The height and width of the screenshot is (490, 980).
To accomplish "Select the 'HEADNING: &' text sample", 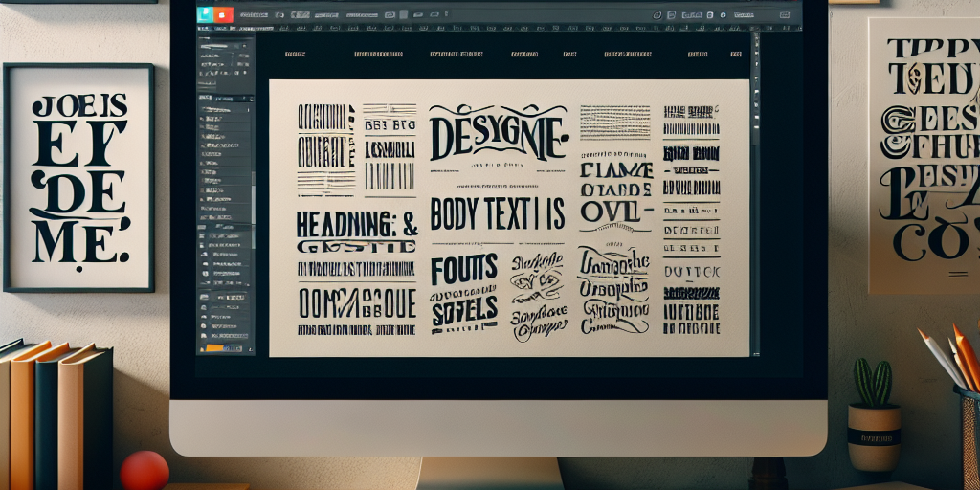I will pyautogui.click(x=356, y=223).
